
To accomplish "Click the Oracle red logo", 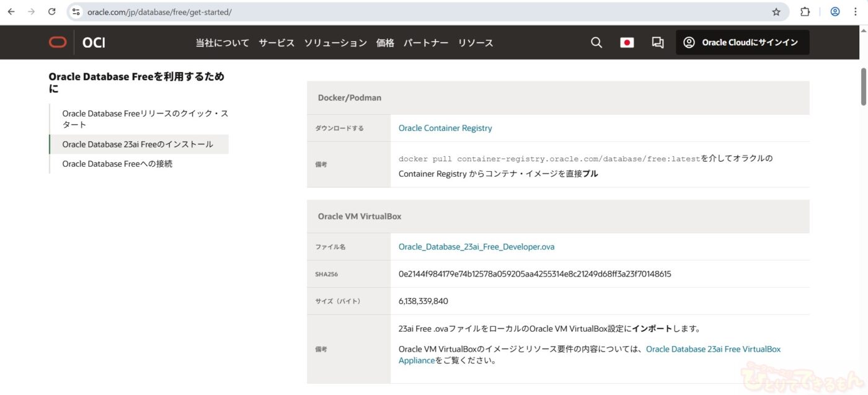I will tap(58, 43).
